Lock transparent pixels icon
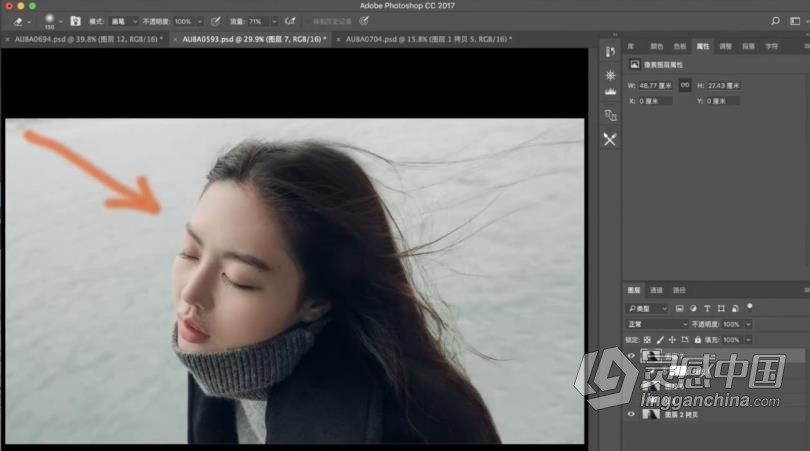Viewport: 810px width, 451px height. (647, 340)
